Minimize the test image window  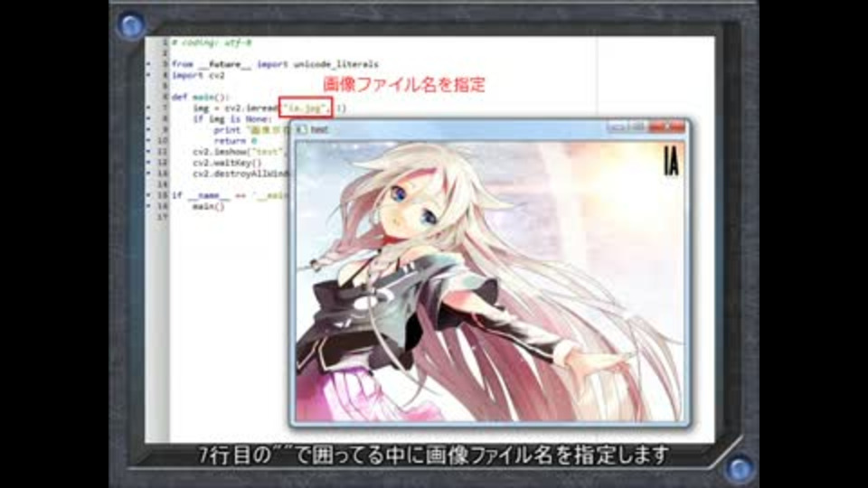tap(616, 127)
